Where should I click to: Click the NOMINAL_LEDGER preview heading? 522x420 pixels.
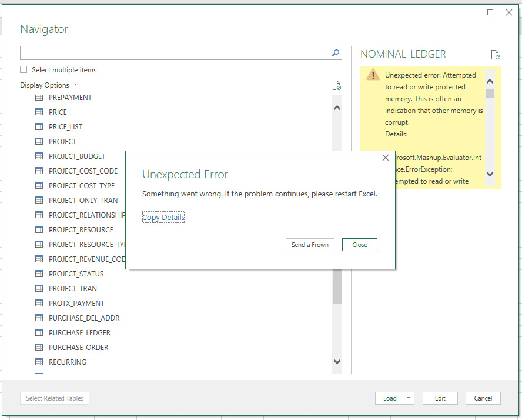[x=403, y=54]
